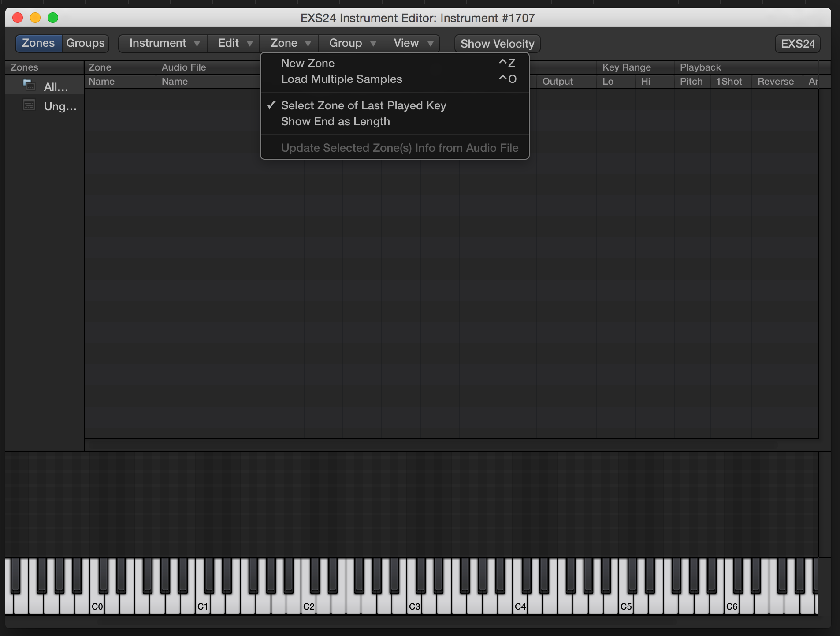The height and width of the screenshot is (636, 840).
Task: Close the editor with the red button
Action: pos(18,18)
